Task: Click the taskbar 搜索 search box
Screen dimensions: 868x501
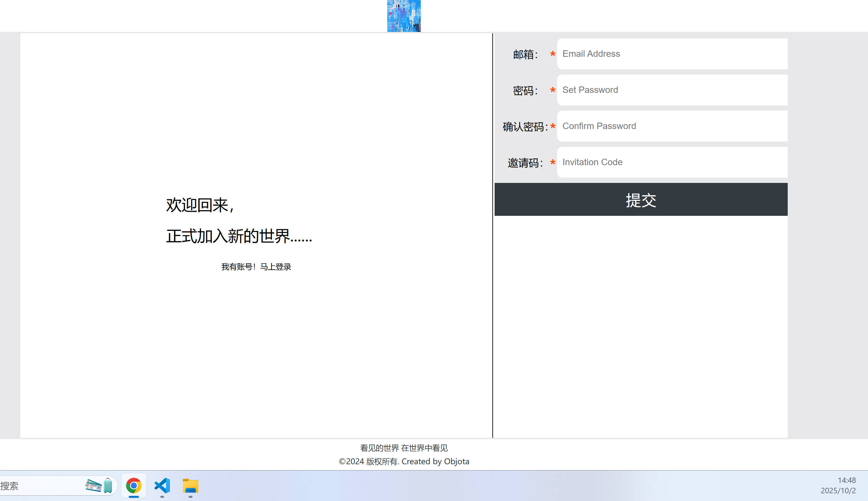Action: (41, 486)
